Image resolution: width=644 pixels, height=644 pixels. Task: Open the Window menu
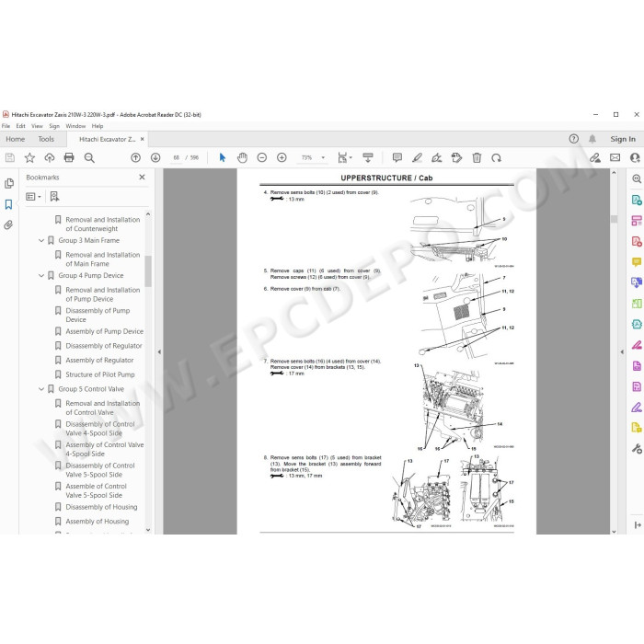[75, 126]
